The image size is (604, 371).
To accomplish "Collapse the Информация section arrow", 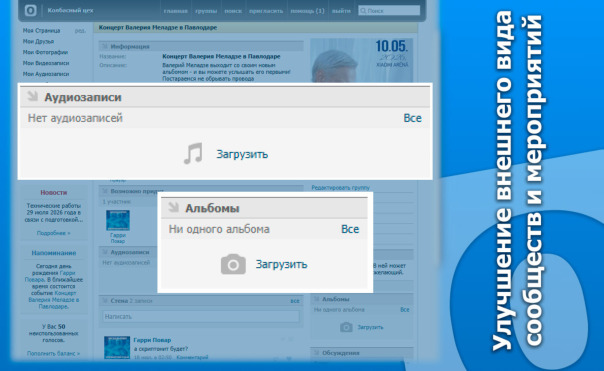I will pyautogui.click(x=104, y=46).
